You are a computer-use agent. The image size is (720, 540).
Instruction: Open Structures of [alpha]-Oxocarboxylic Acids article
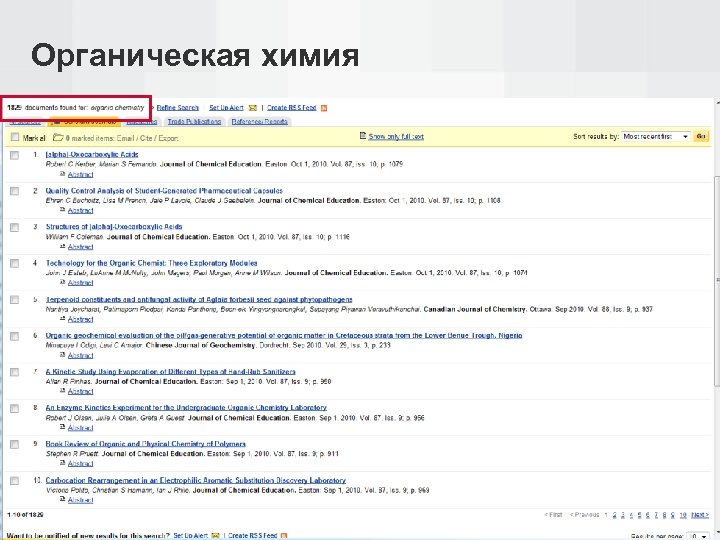(x=114, y=226)
